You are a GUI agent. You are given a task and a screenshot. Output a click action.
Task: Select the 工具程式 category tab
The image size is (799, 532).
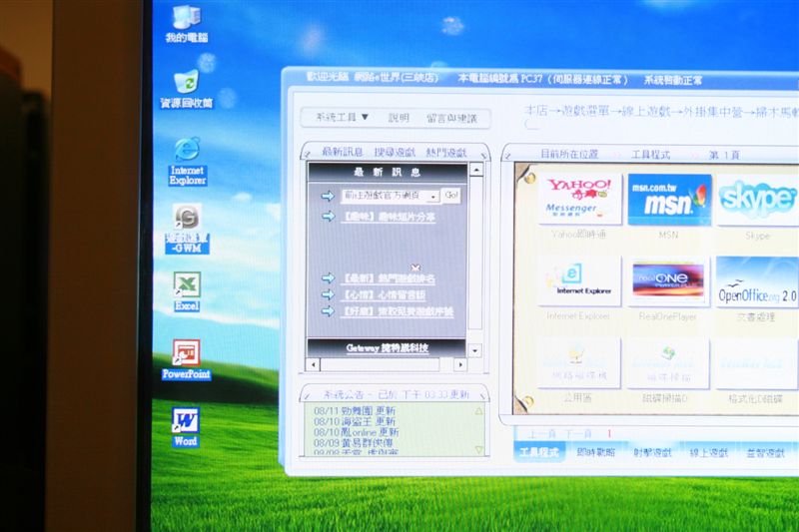[539, 451]
